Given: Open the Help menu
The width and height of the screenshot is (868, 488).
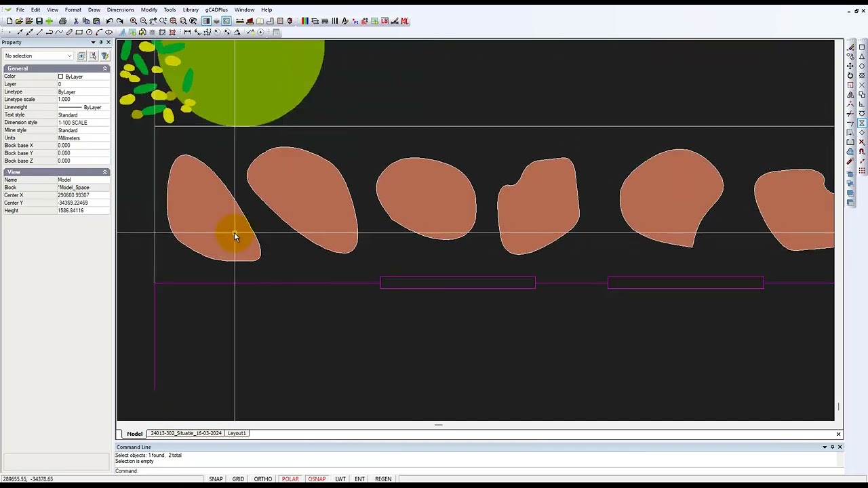Looking at the screenshot, I should (x=267, y=9).
